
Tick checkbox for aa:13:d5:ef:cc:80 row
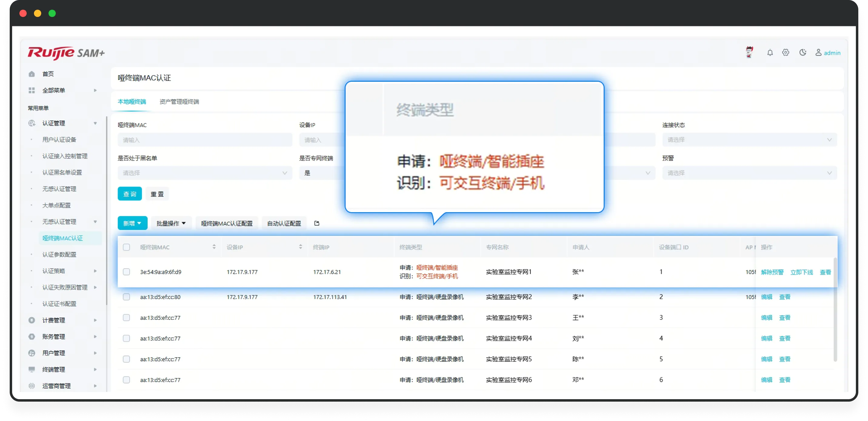click(x=126, y=297)
